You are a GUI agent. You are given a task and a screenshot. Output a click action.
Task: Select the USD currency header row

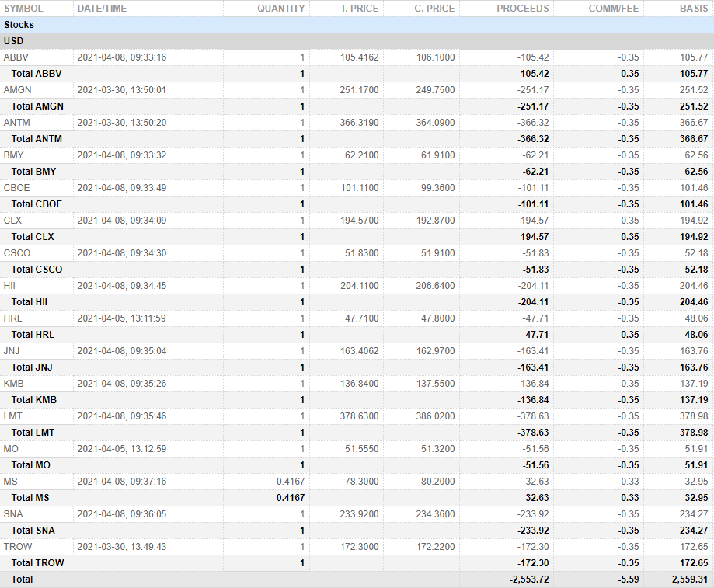[x=357, y=41]
